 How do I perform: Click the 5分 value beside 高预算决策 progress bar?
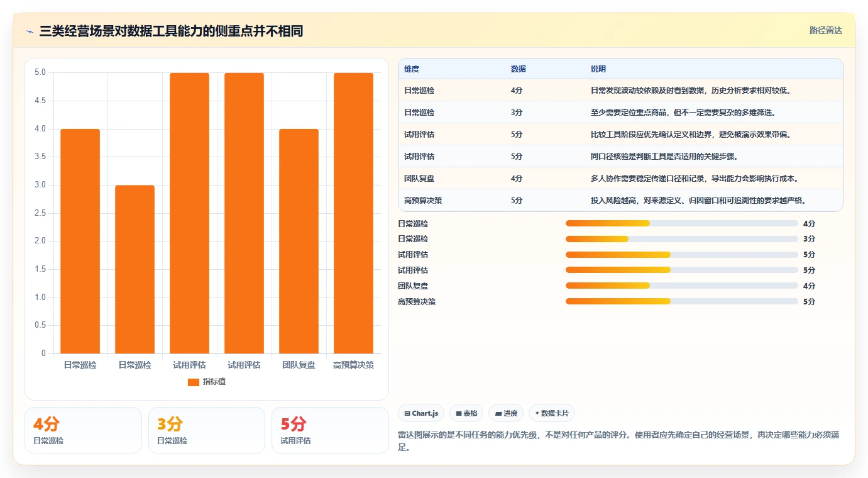[809, 301]
